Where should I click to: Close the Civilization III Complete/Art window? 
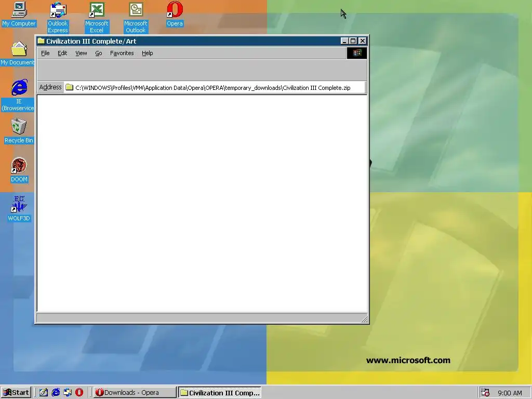click(x=362, y=41)
